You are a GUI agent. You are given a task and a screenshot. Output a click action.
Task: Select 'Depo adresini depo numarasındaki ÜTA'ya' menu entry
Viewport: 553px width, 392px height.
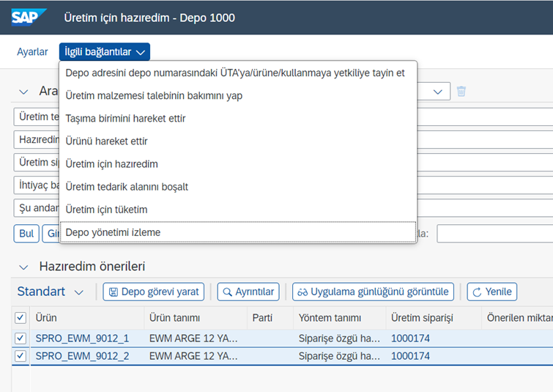[x=238, y=73]
